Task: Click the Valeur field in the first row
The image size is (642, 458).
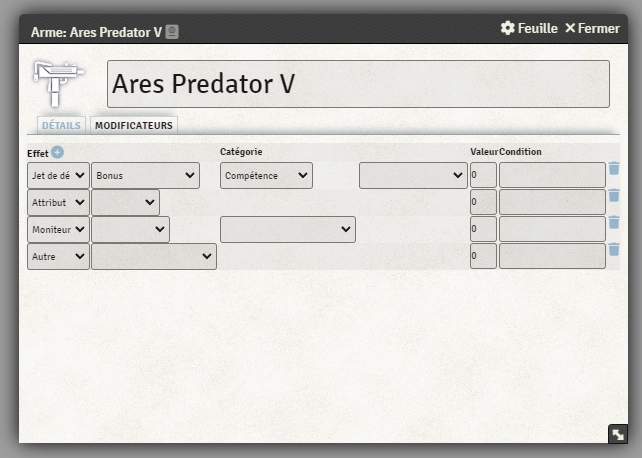Action: (x=483, y=175)
